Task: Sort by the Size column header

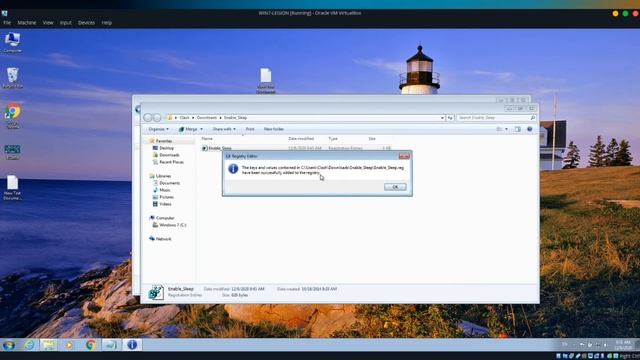Action: click(x=372, y=139)
